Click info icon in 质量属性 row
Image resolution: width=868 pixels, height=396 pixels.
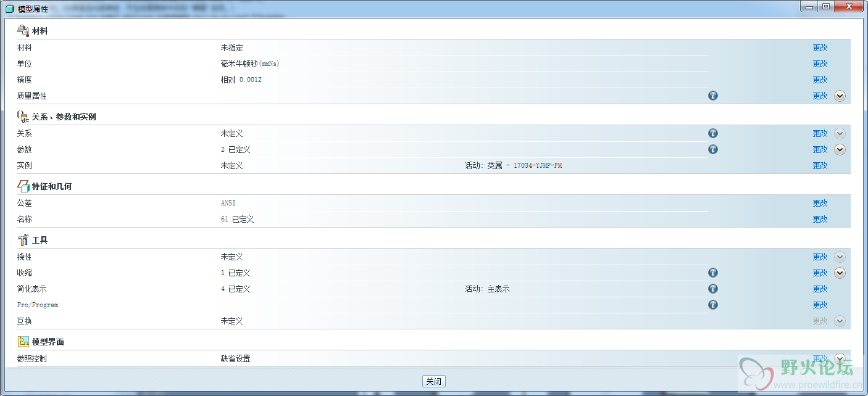(713, 96)
